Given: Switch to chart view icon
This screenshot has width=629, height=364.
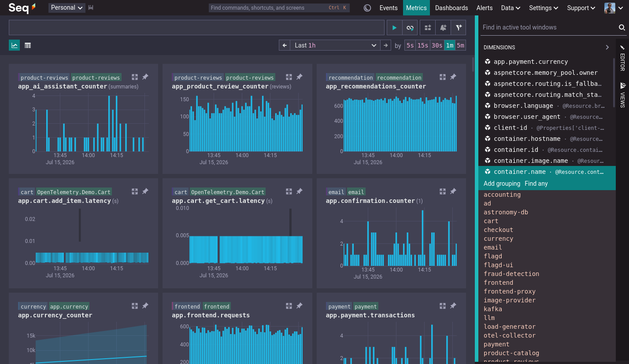Looking at the screenshot, I should click(x=15, y=45).
